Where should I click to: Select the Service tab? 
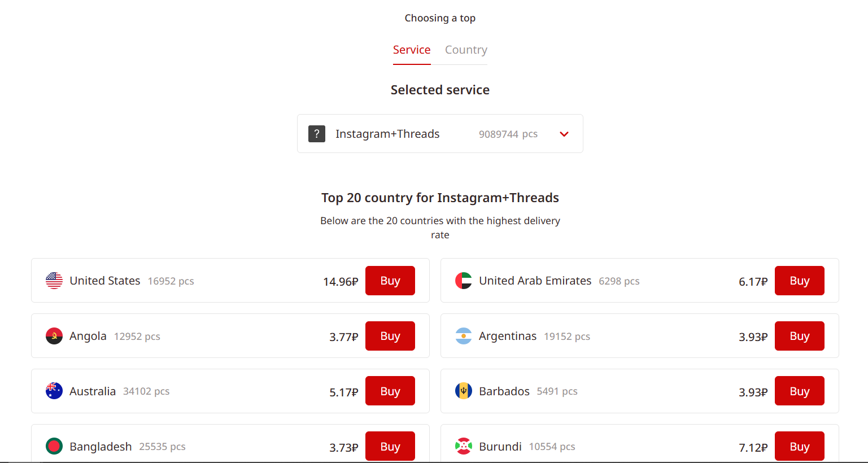pyautogui.click(x=412, y=50)
